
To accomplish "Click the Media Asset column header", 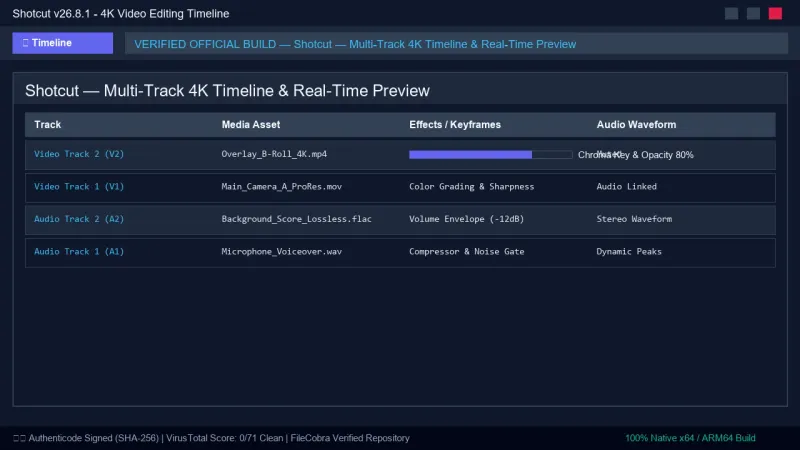I will [251, 124].
